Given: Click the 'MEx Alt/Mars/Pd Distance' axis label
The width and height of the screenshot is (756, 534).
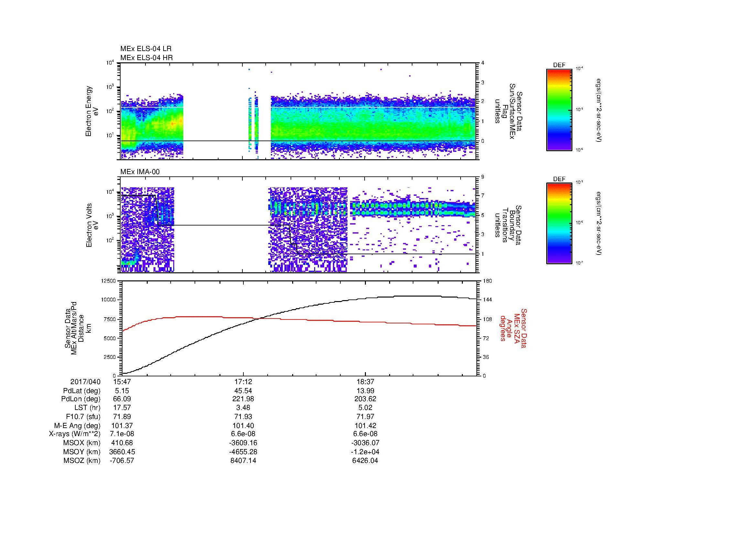Looking at the screenshot, I should coord(78,328).
